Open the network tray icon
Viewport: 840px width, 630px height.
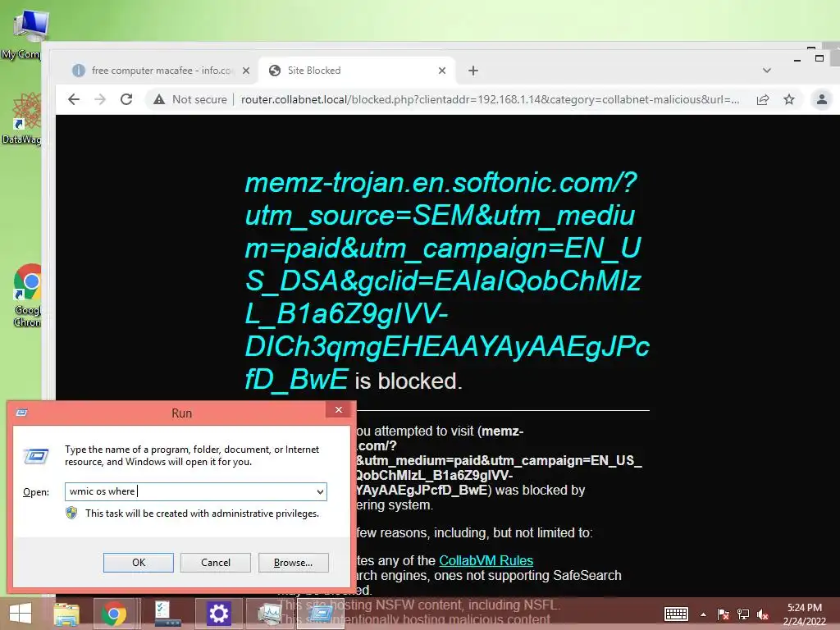pos(743,614)
